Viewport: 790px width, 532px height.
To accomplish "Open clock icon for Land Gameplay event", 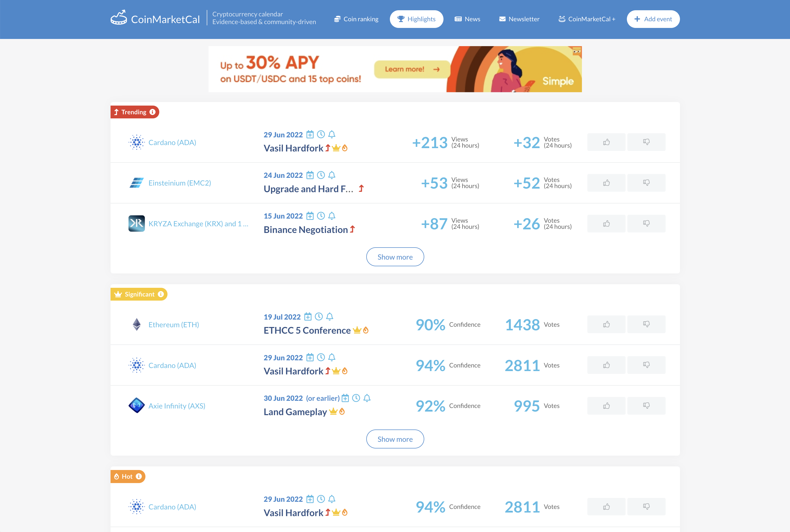I will coord(356,398).
